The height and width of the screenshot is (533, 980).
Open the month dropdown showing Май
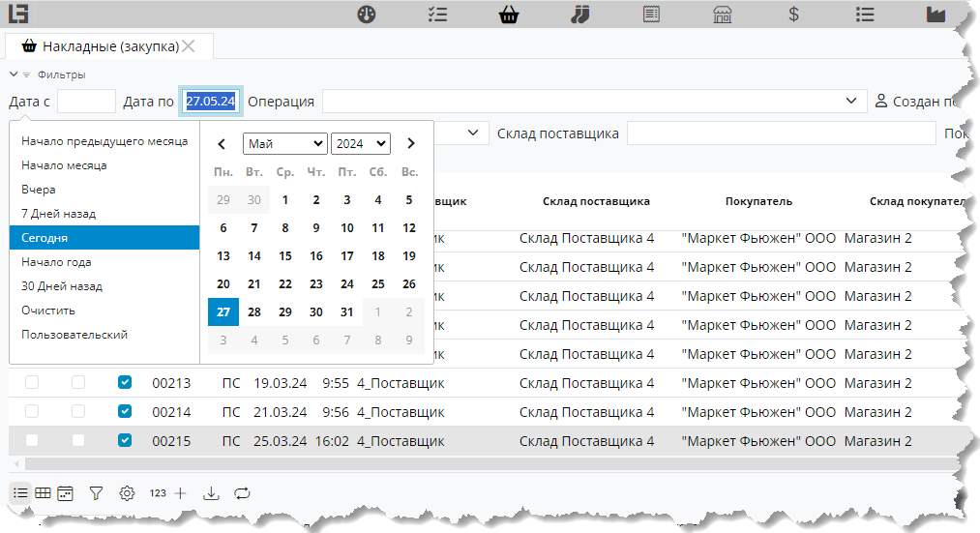(x=285, y=143)
